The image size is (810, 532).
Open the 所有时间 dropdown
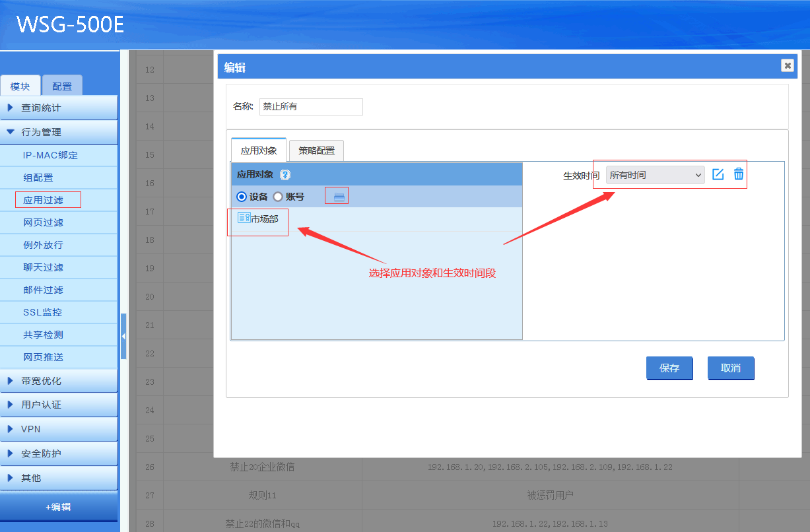655,175
